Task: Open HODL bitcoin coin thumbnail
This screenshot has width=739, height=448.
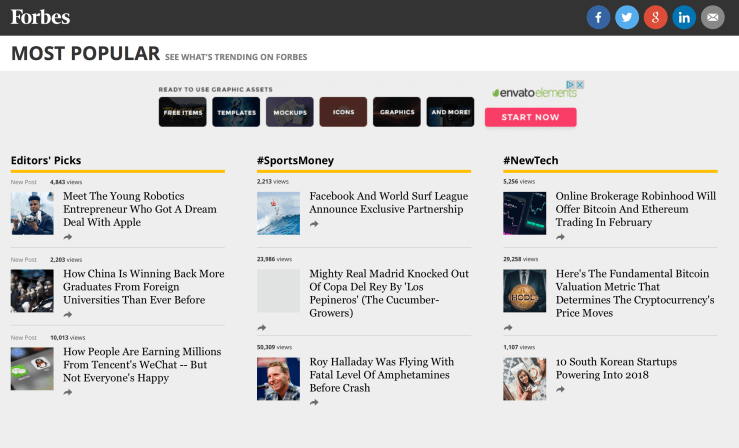Action: point(524,291)
